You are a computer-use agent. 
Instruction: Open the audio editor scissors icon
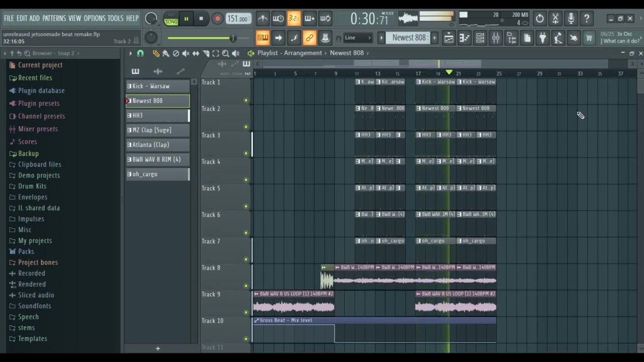tap(555, 19)
